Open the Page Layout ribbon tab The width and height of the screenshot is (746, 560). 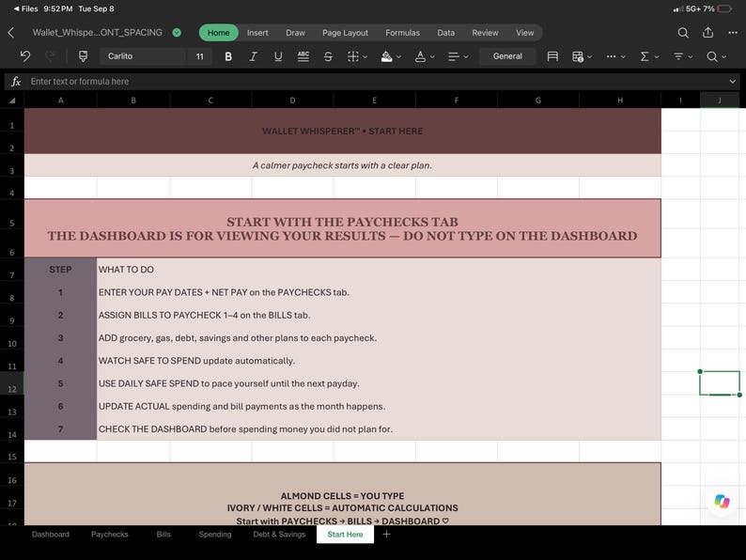pos(345,33)
